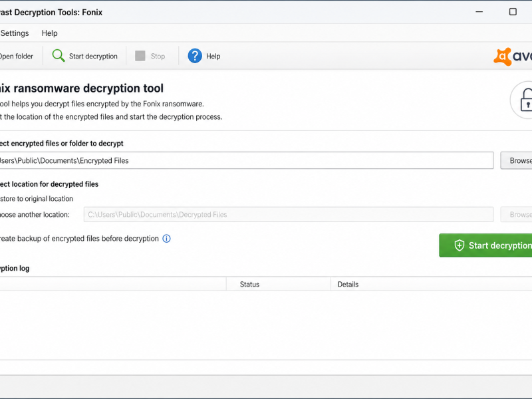Click the toolbar Start decryption label
The width and height of the screenshot is (532, 399).
coord(93,57)
